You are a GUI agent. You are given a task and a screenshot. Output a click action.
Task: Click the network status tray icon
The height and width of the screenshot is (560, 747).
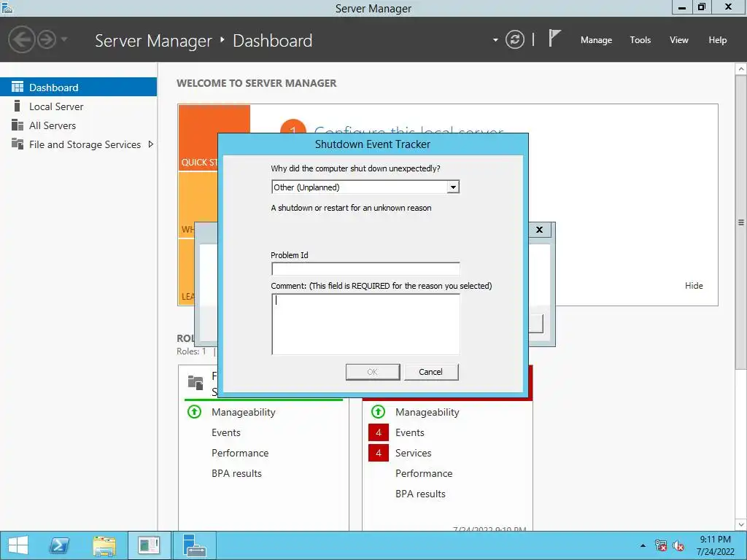[x=661, y=545]
